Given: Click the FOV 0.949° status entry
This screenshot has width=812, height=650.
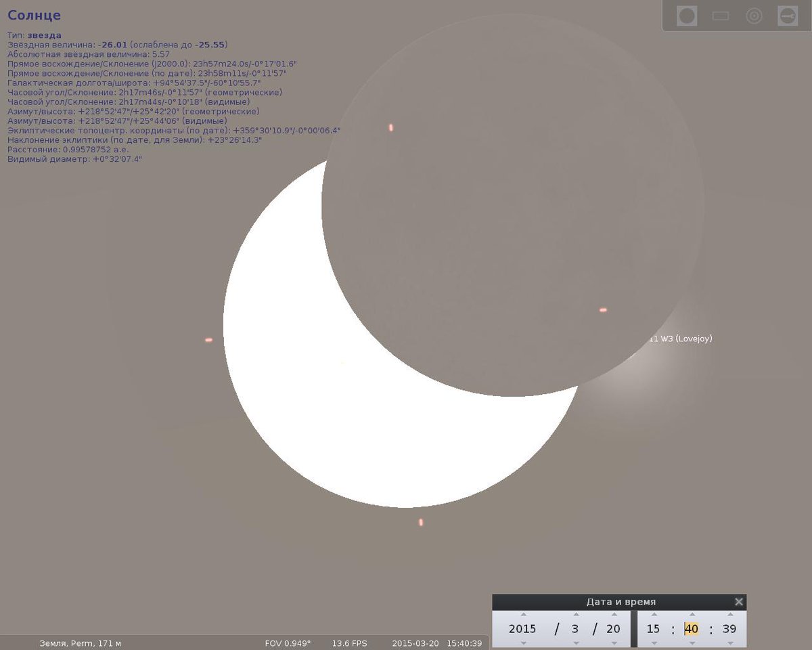Looking at the screenshot, I should [288, 643].
